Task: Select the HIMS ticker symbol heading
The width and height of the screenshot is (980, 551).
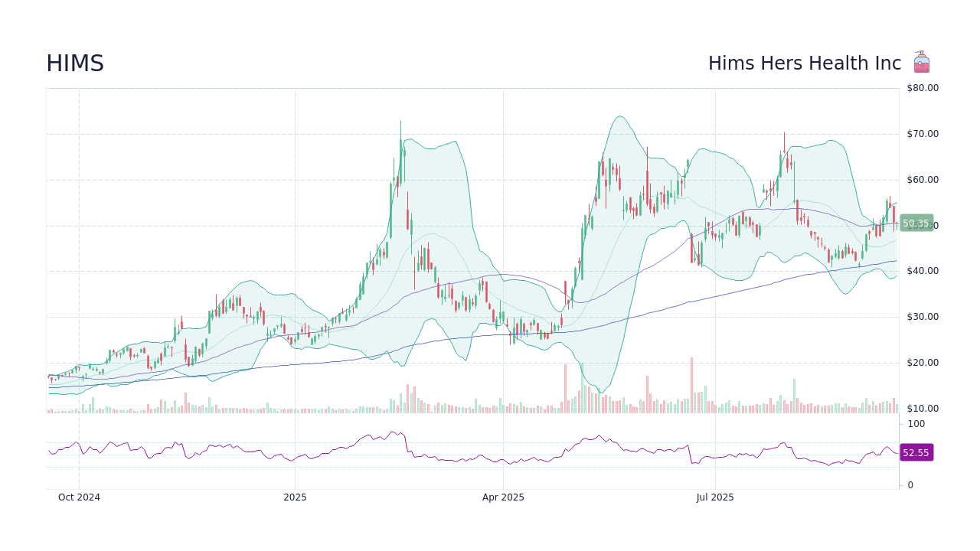Action: [75, 64]
